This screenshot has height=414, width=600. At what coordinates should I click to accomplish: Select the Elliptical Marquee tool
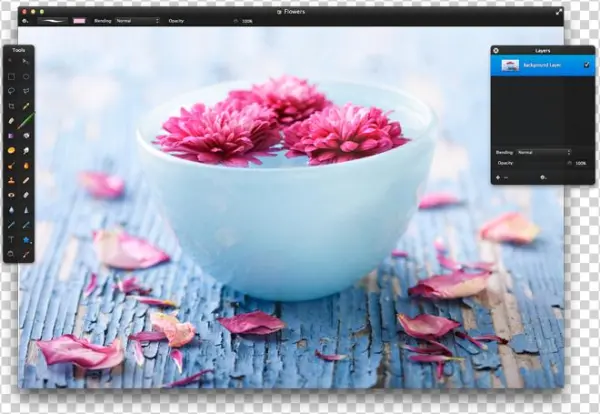coord(26,76)
